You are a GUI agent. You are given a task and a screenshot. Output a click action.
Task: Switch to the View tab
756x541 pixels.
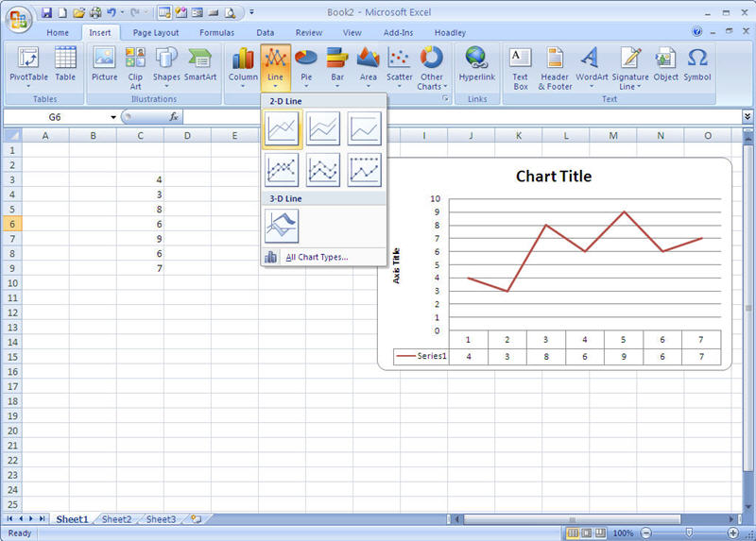pos(352,32)
